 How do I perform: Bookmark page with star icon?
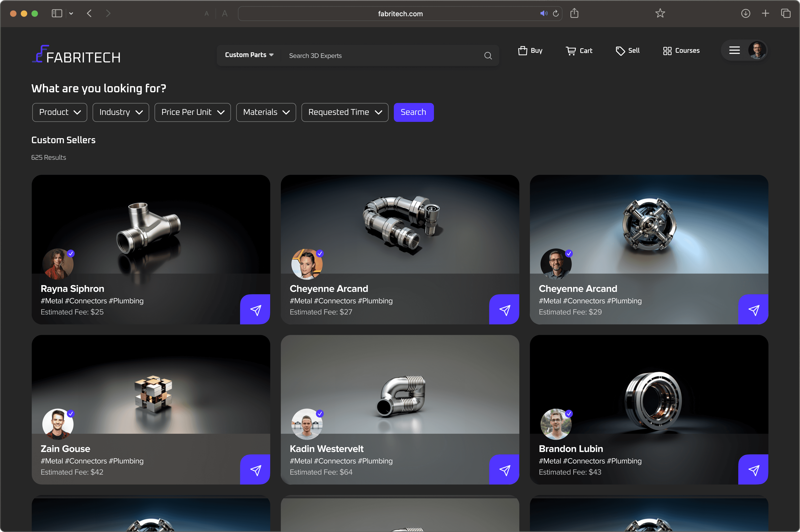pyautogui.click(x=660, y=14)
